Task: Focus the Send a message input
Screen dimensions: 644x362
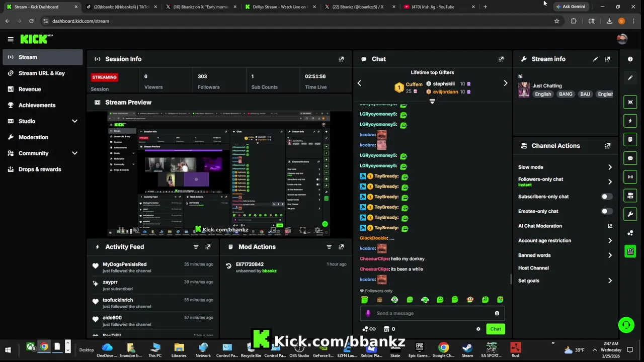Action: pyautogui.click(x=432, y=313)
